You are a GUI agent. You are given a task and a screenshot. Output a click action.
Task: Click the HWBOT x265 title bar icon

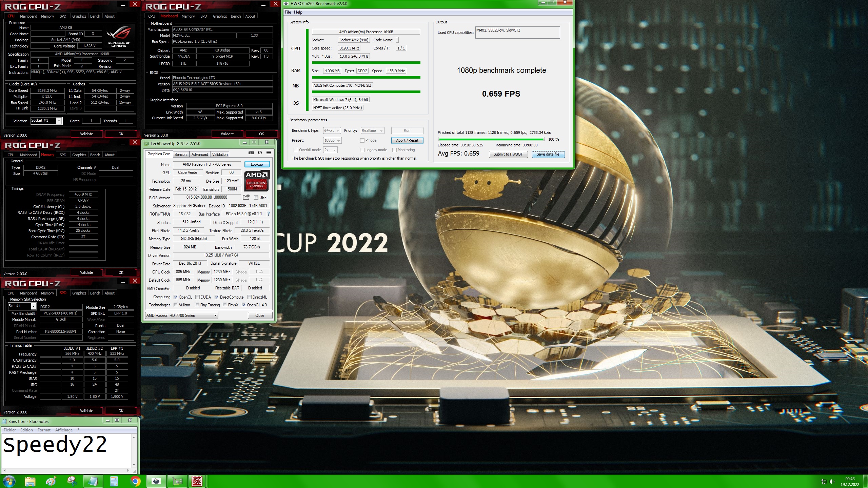pyautogui.click(x=286, y=4)
